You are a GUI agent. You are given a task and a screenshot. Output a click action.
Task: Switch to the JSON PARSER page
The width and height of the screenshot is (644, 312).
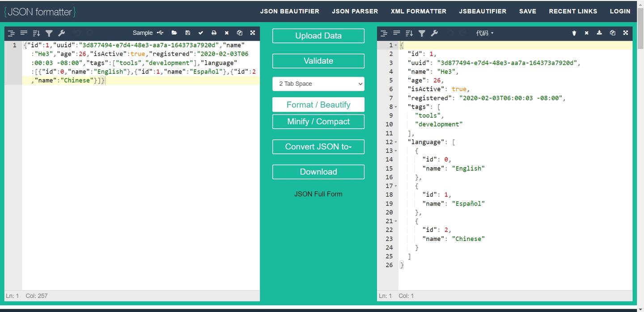(x=355, y=11)
